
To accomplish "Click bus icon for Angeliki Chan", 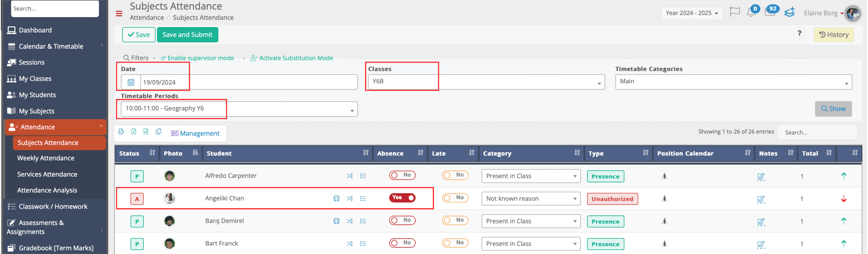I will click(x=336, y=198).
